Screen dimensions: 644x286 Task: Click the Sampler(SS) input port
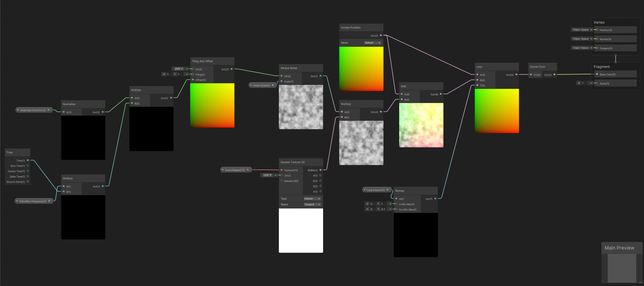[281, 181]
